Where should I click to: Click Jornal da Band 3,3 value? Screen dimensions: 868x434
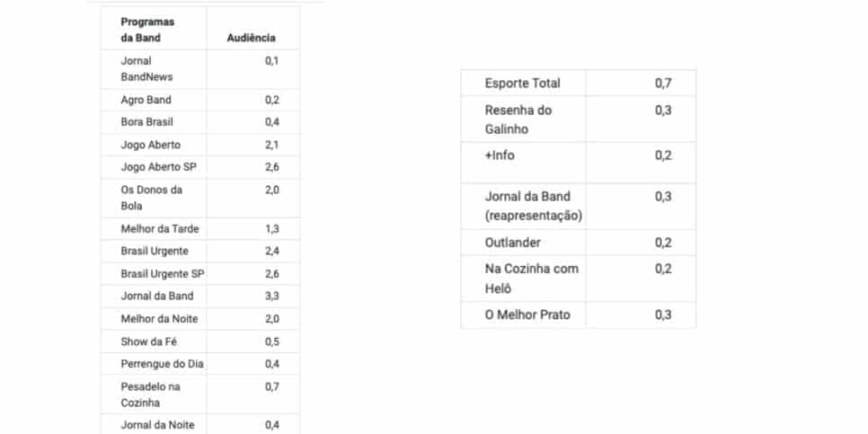(271, 297)
